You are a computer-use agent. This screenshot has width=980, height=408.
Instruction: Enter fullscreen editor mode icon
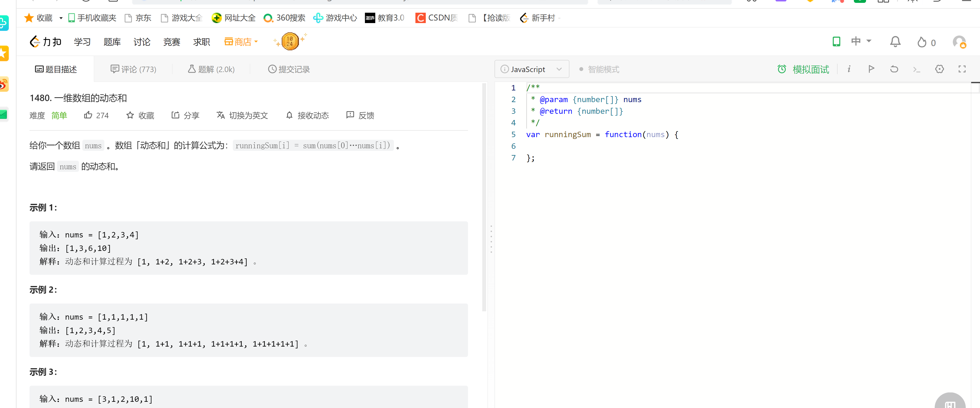[x=962, y=69]
